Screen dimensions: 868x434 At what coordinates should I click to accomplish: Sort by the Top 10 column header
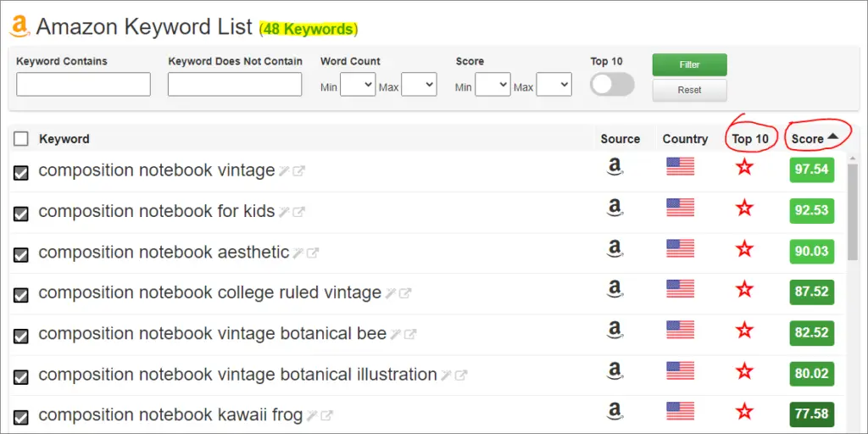click(750, 139)
